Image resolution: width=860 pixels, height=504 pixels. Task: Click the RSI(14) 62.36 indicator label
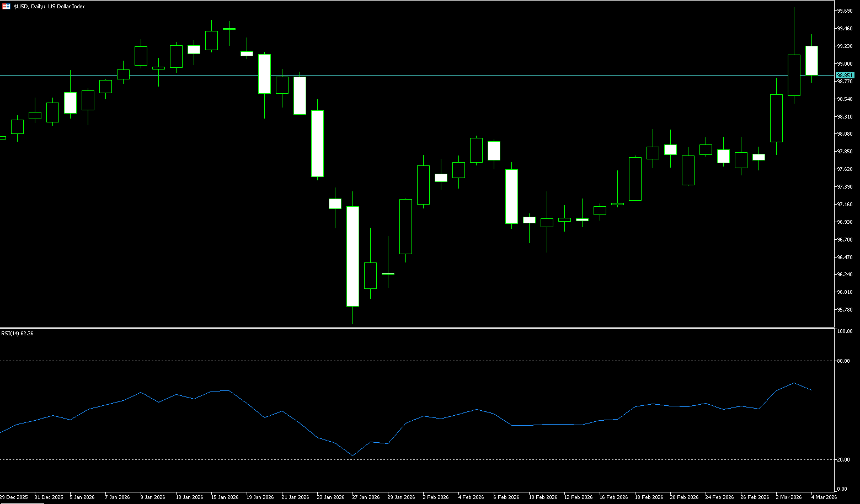[x=17, y=334]
